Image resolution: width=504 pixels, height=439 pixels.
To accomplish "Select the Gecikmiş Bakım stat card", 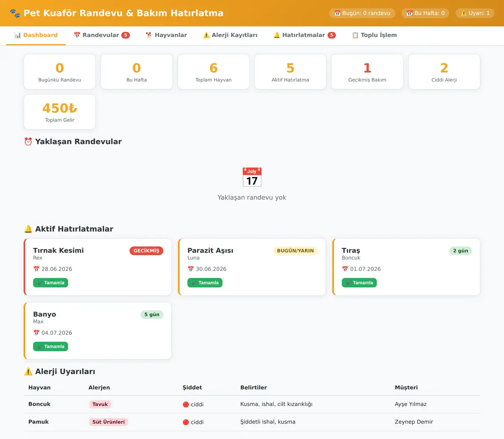I will (x=367, y=72).
